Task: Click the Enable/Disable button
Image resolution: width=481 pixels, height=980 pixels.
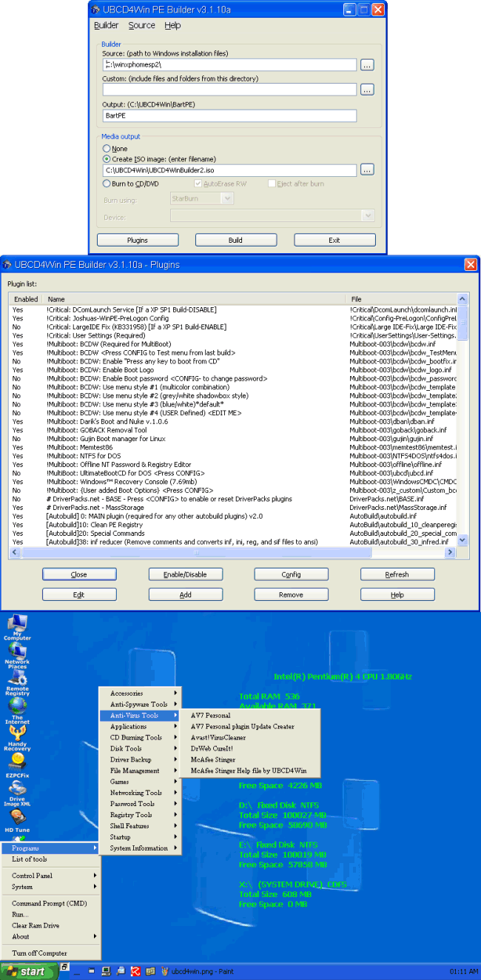Action: click(x=186, y=574)
